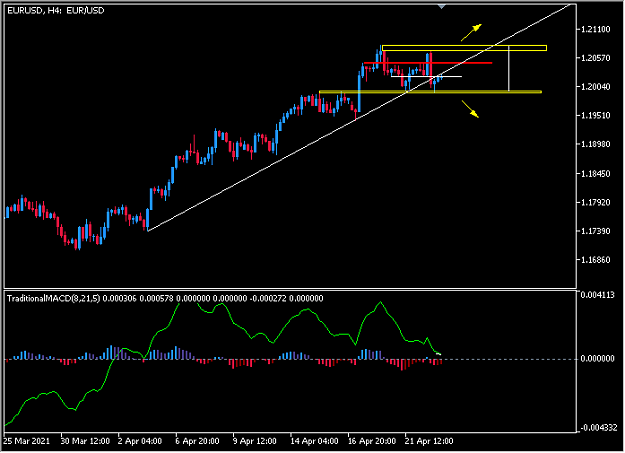Select the yellow downward arrow object

click(x=471, y=109)
